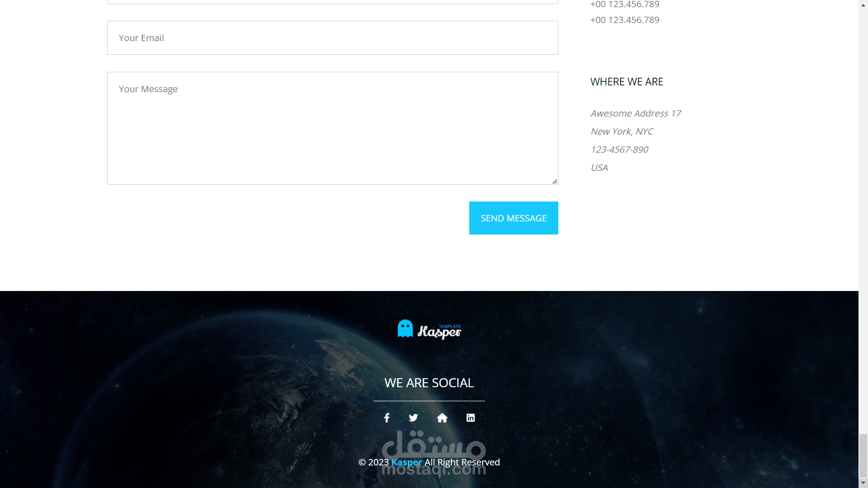Click the Your Email input field
This screenshot has height=488, width=868.
coord(333,38)
